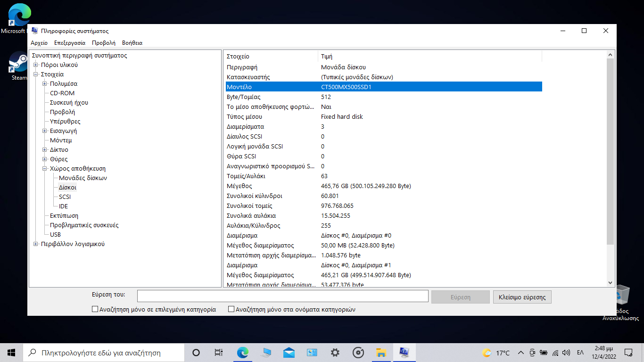Click the 'Εύρεση του' search field

click(x=282, y=296)
